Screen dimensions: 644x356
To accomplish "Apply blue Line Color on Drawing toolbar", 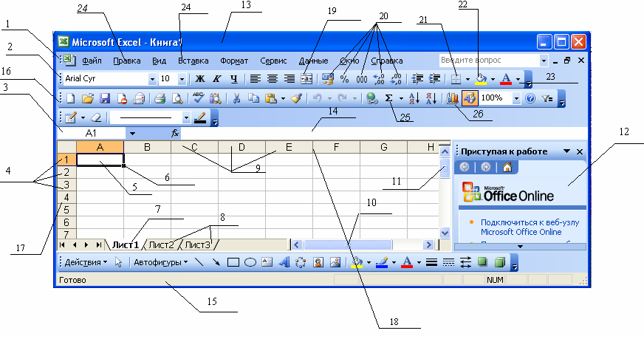I will click(382, 262).
